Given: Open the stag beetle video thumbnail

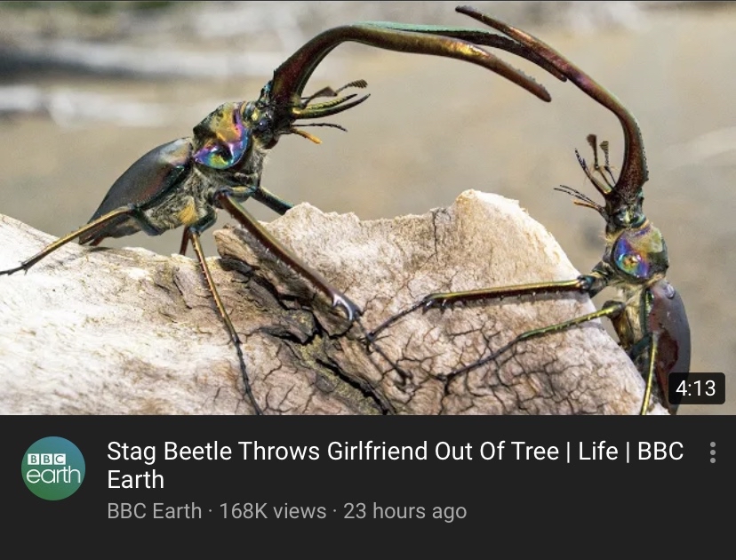Looking at the screenshot, I should pyautogui.click(x=368, y=207).
